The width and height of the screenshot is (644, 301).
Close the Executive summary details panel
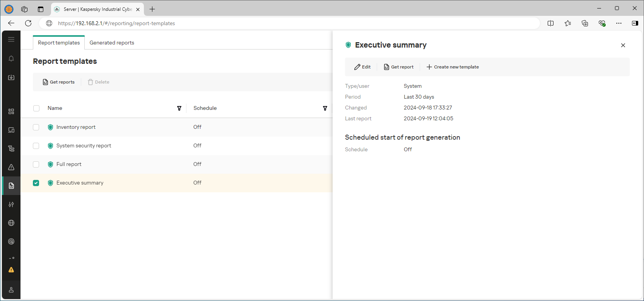tap(623, 45)
